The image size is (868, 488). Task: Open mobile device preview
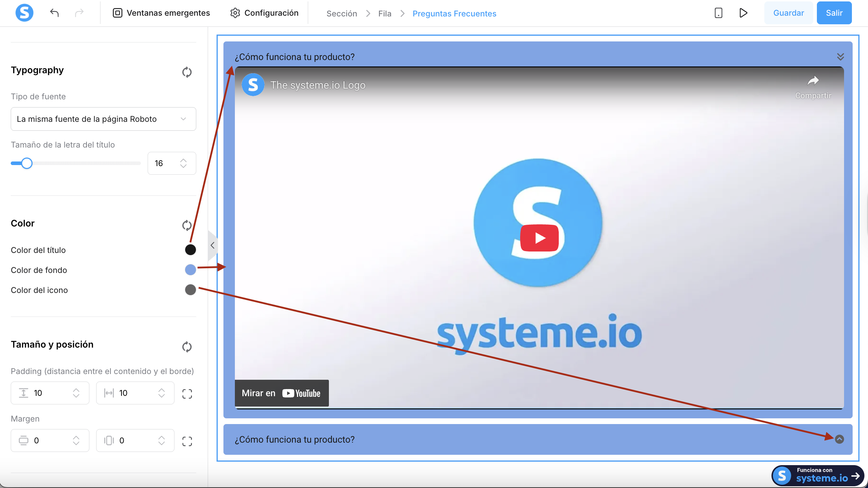pyautogui.click(x=718, y=13)
